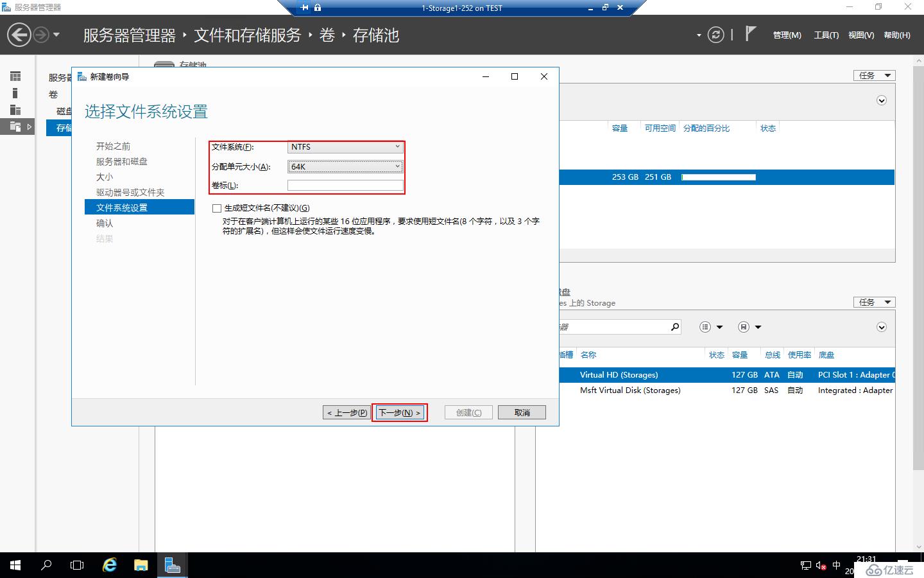Open storage pool 任务 dropdown at top
924x578 pixels.
click(874, 75)
